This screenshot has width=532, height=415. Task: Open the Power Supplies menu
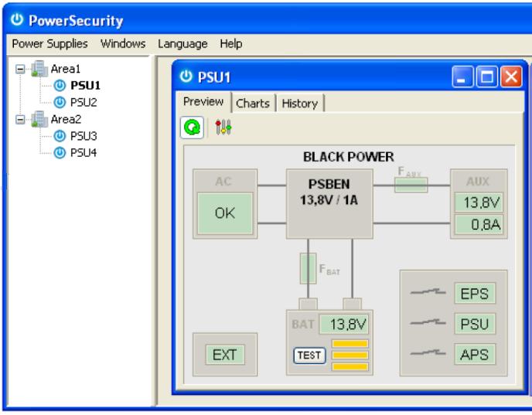click(49, 44)
